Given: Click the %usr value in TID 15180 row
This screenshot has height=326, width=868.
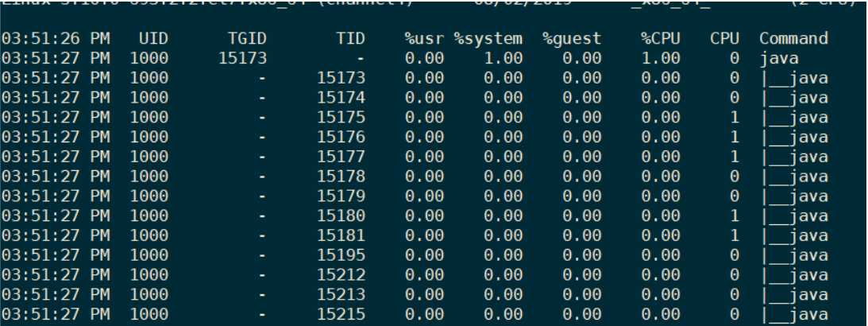Looking at the screenshot, I should click(x=424, y=215).
